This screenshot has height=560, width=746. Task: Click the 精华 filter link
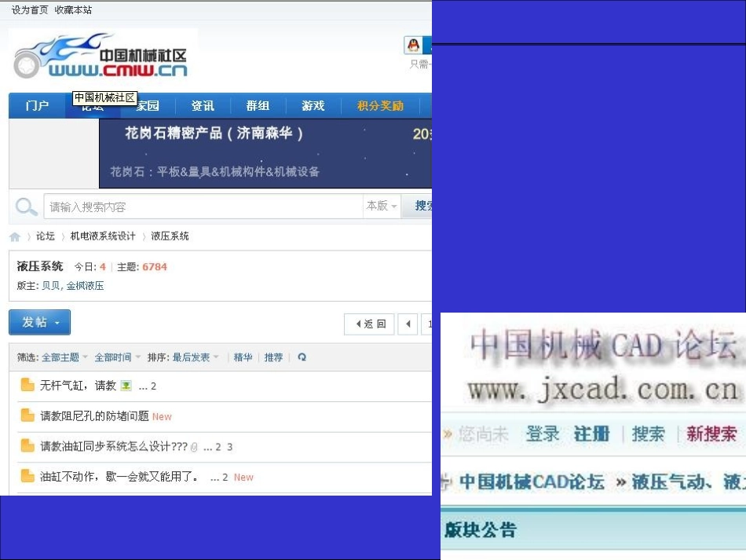pos(243,357)
